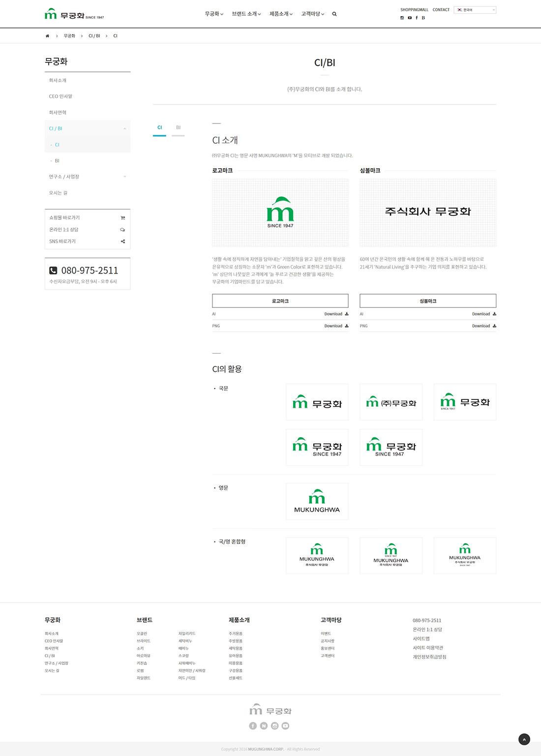This screenshot has width=541, height=756.
Task: Click the SHOPPINGMALL link
Action: (414, 10)
